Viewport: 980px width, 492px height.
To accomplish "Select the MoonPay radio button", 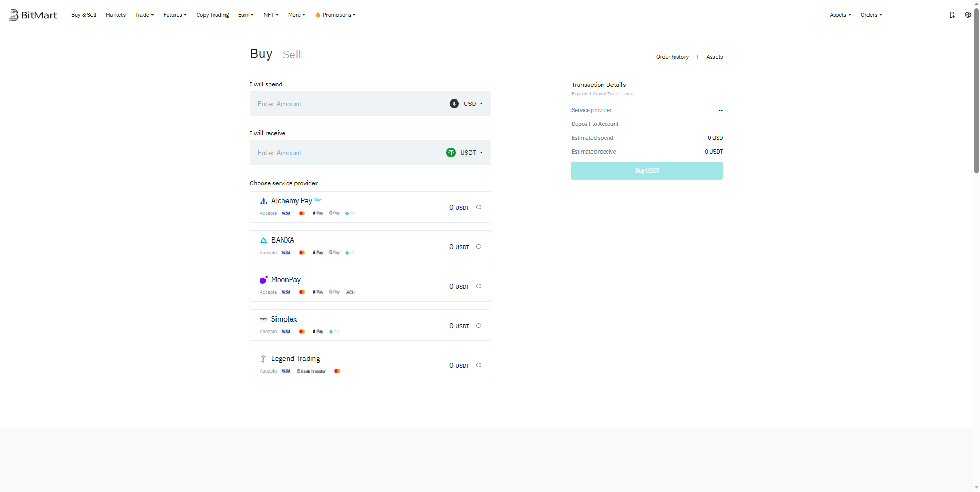I will [x=478, y=286].
